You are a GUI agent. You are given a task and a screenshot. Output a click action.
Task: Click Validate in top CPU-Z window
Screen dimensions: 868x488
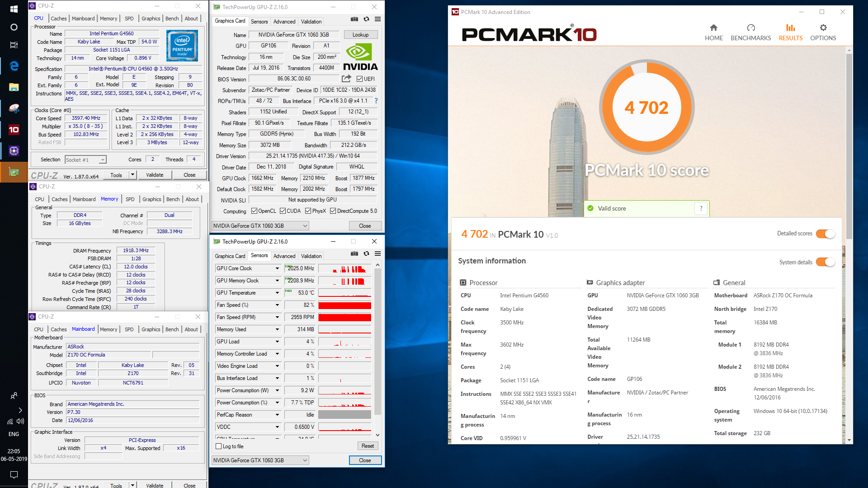[x=155, y=175]
